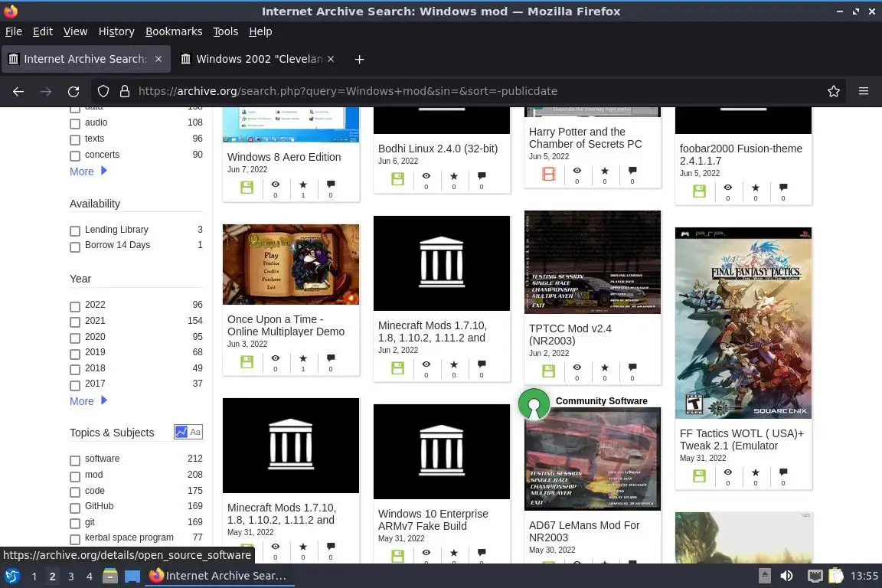Switch to workspace 4 on taskbar

(x=89, y=577)
